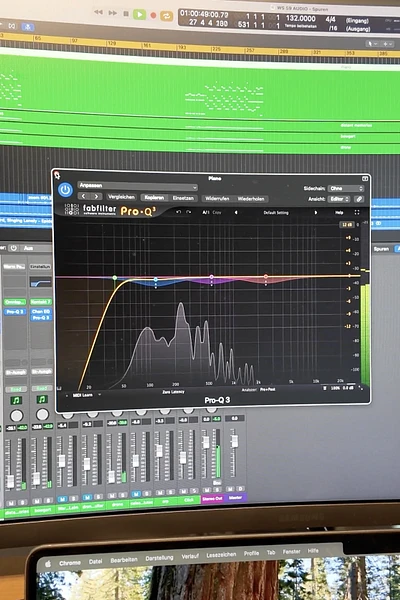Open the Bearbeiten menu in the menu bar

tap(124, 560)
